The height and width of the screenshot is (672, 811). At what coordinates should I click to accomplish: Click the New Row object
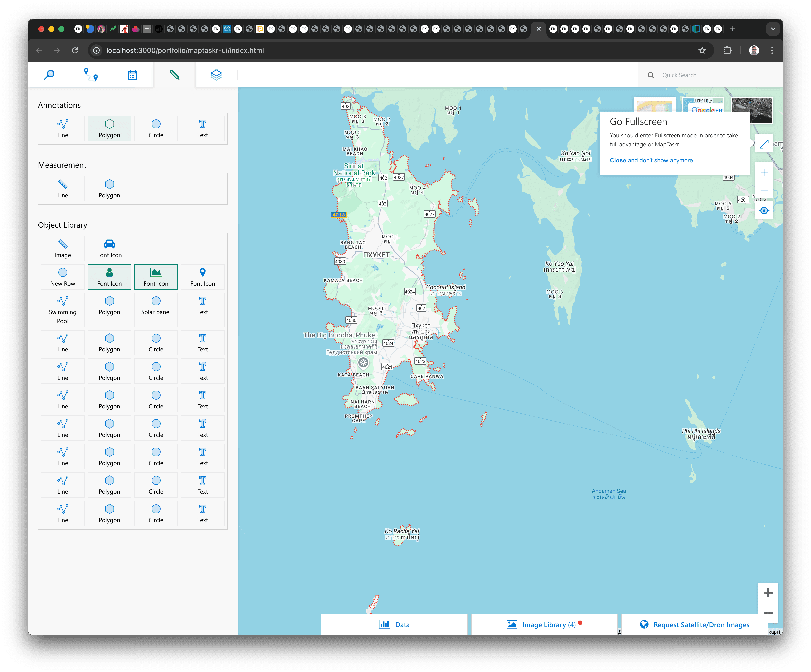click(63, 277)
